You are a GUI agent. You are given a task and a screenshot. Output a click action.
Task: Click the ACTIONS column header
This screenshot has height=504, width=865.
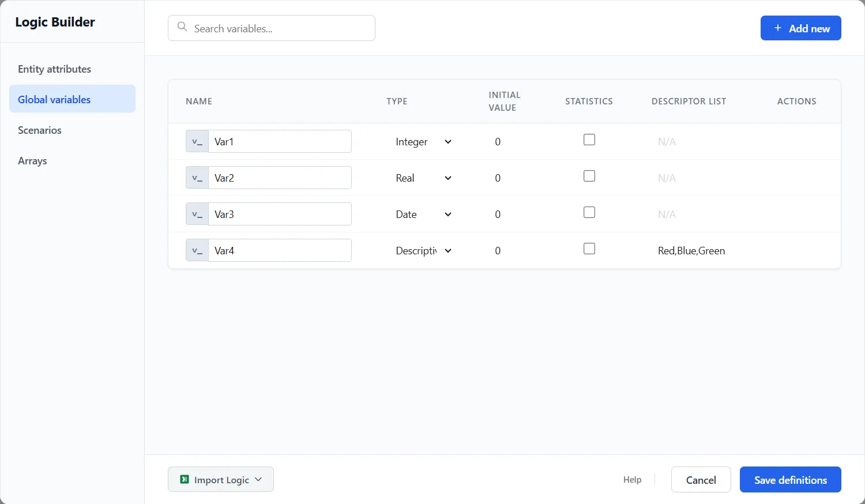[796, 101]
